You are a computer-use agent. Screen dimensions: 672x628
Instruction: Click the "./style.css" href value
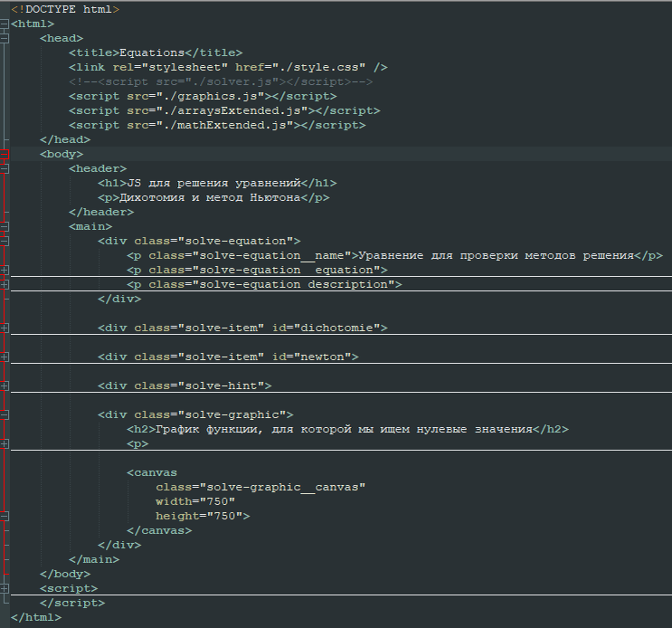(318, 67)
